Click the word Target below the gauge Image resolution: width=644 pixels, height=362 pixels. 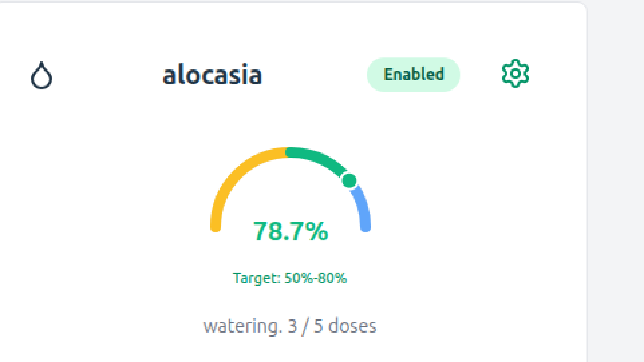point(256,278)
